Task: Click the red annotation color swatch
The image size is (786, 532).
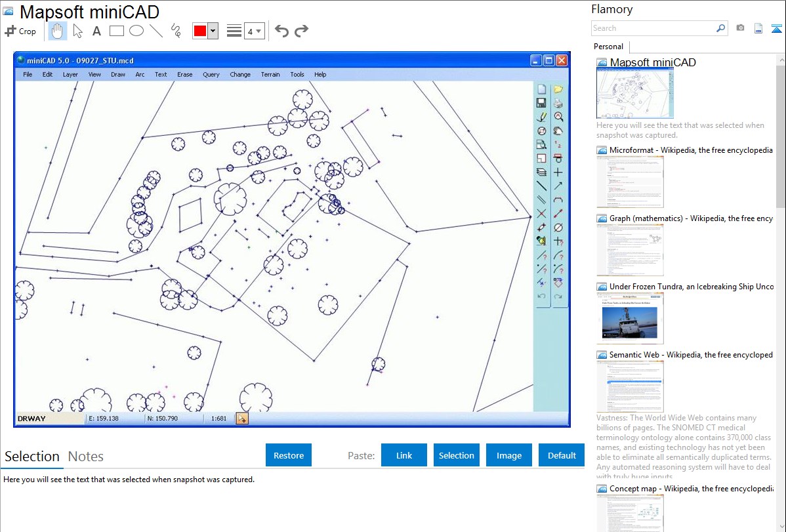Action: [x=200, y=31]
